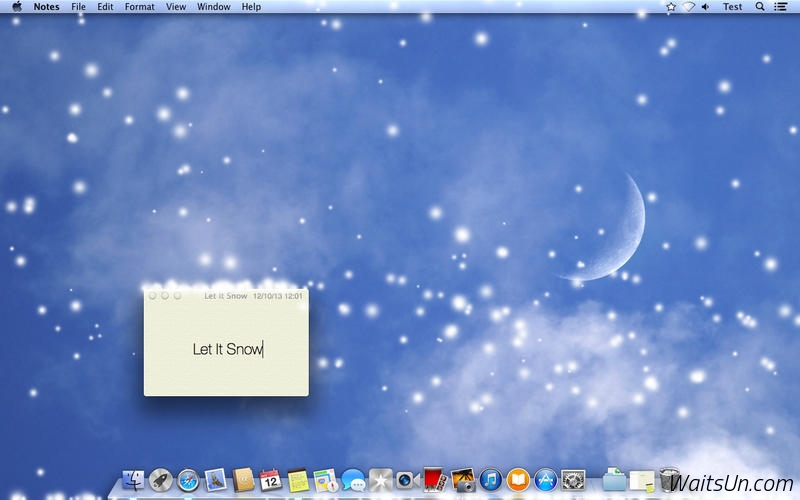This screenshot has width=800, height=500.
Task: Open the Calendar app in dock
Action: (270, 481)
